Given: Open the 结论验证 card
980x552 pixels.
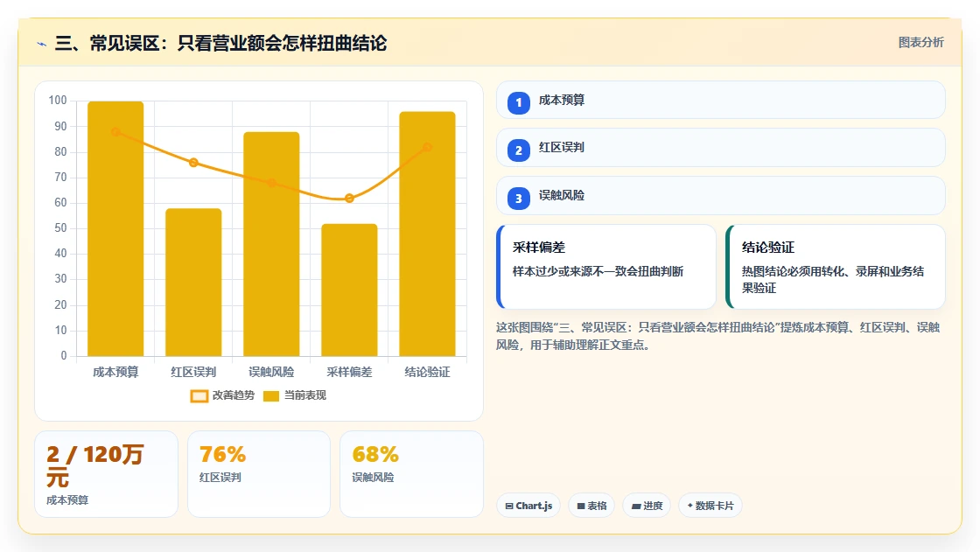Looking at the screenshot, I should coord(836,267).
